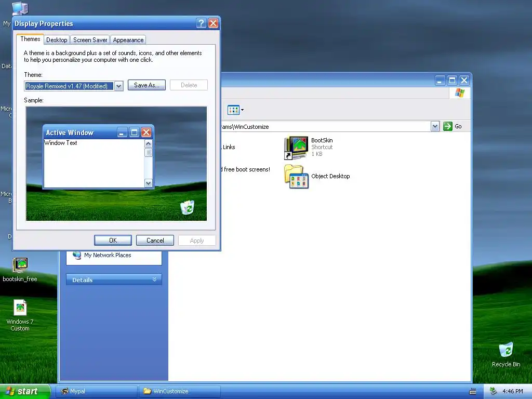The image size is (532, 399).
Task: Click the sample Active Window close button
Action: [x=146, y=132]
